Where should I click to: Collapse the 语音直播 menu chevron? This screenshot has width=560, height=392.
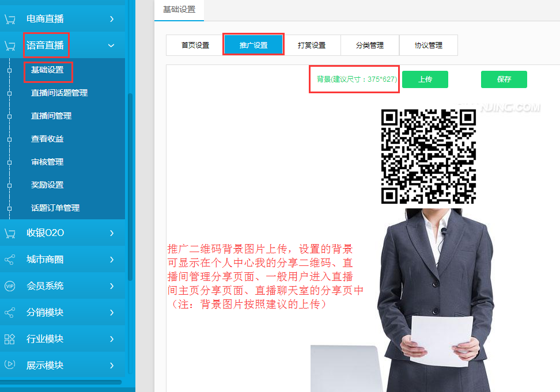[111, 45]
